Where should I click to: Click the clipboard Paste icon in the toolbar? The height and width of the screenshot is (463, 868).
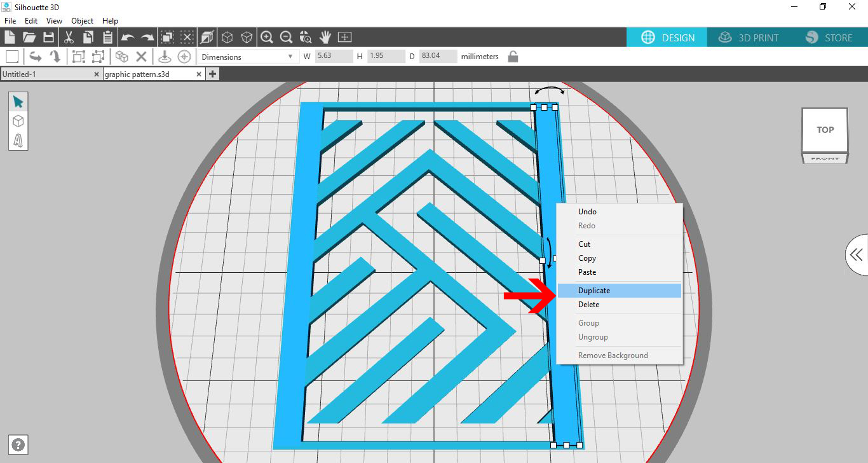click(107, 37)
